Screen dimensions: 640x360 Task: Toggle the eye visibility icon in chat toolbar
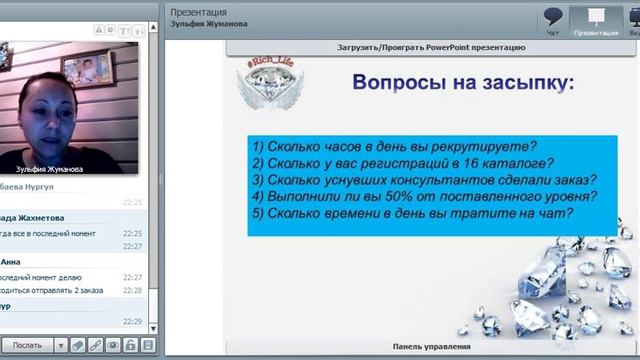coord(113,345)
